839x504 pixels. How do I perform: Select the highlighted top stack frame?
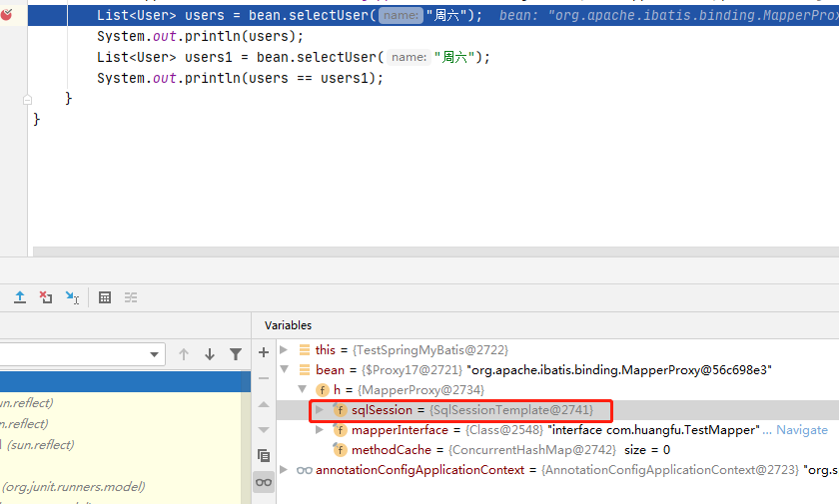125,382
